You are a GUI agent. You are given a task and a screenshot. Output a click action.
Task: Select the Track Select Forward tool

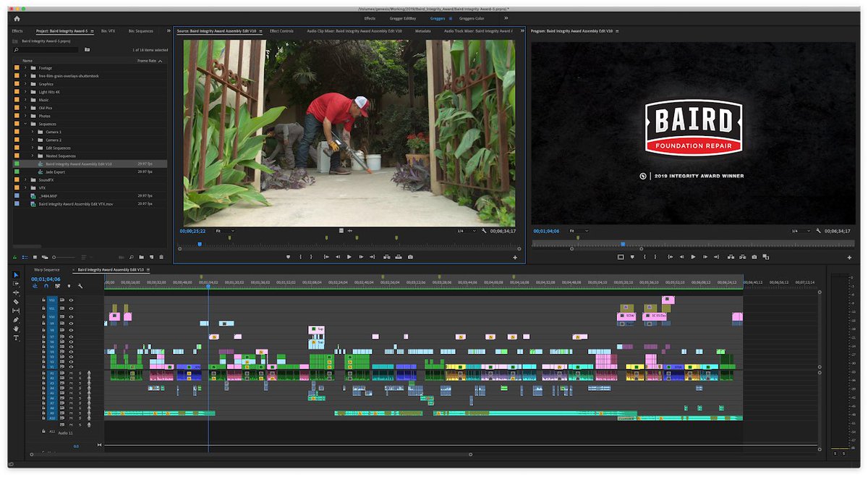tap(16, 284)
